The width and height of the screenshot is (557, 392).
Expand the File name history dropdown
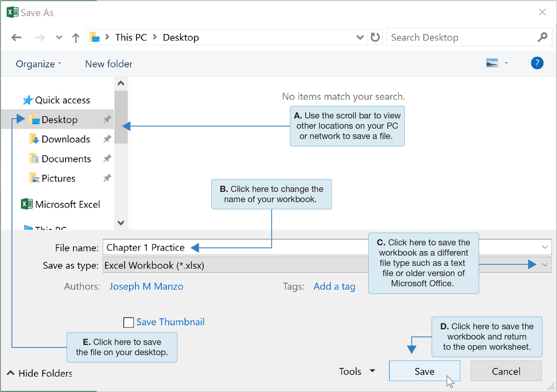[545, 247]
